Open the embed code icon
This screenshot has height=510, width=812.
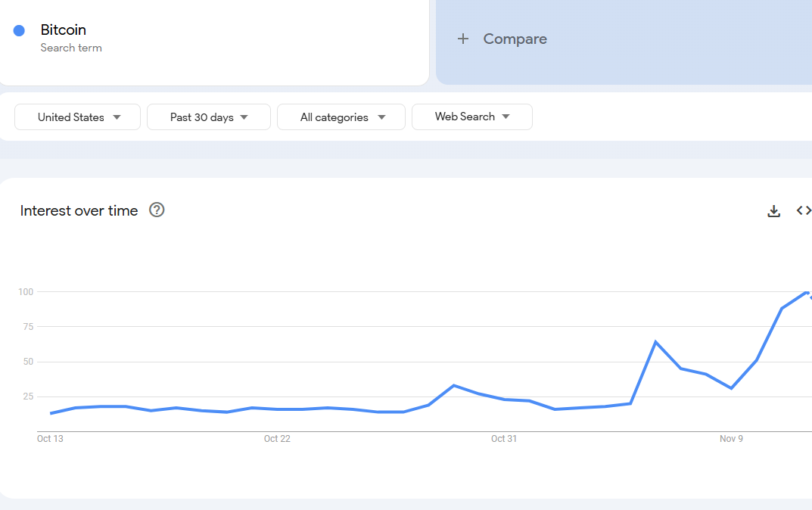click(804, 210)
